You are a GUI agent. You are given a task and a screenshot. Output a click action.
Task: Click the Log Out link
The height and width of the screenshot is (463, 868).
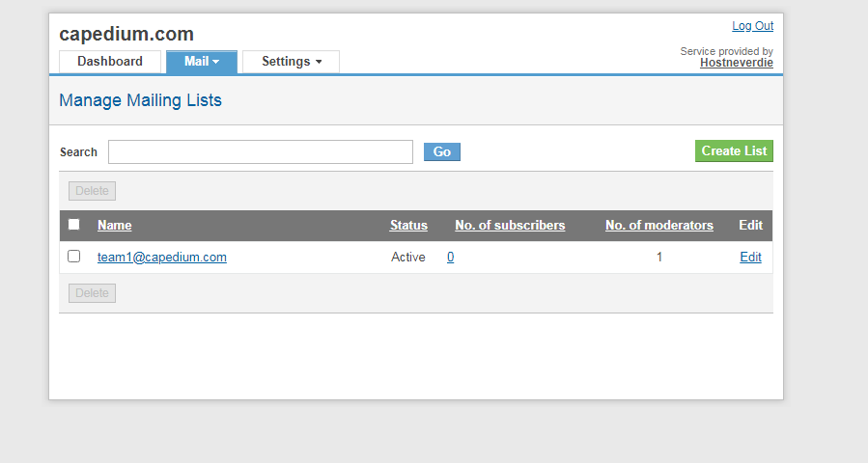pyautogui.click(x=752, y=26)
